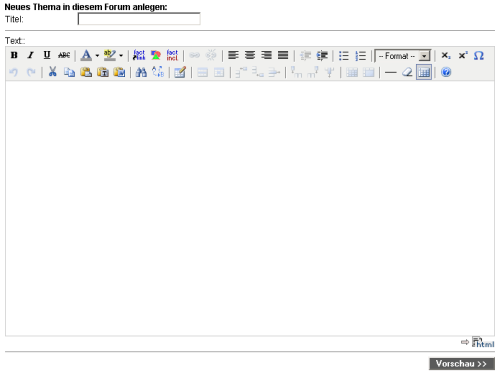The height and width of the screenshot is (373, 500).
Task: Apply background highlight color
Action: pyautogui.click(x=110, y=55)
